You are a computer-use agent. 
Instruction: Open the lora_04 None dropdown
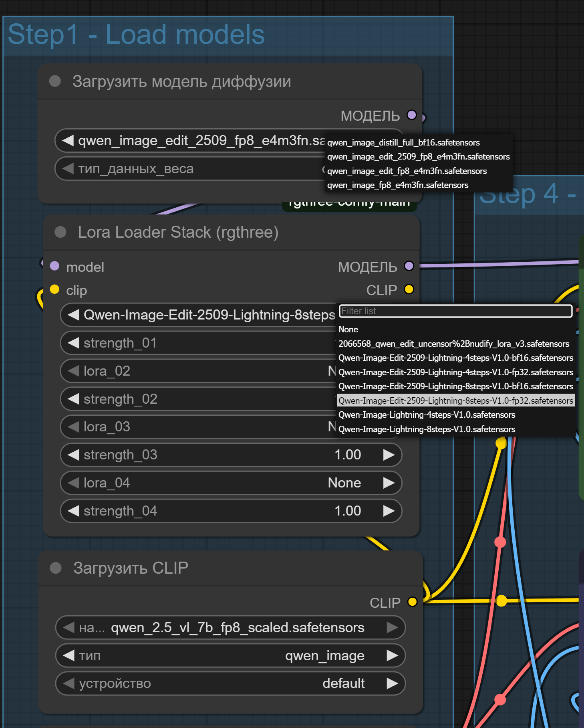click(x=231, y=483)
